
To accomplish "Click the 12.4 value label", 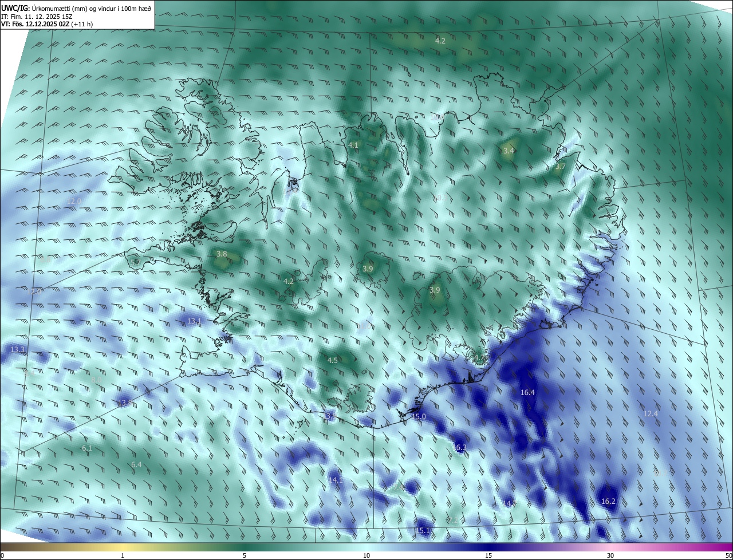I will click(x=651, y=413).
